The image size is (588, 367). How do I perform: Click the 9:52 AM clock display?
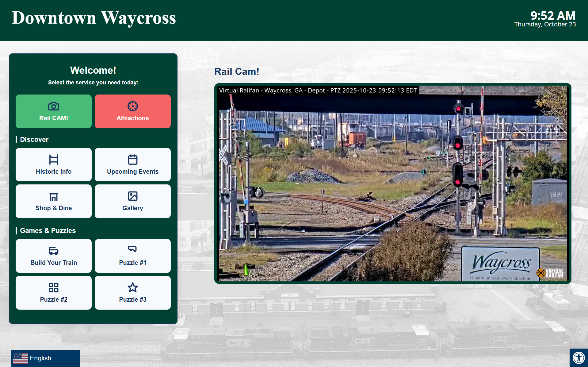[x=553, y=15]
